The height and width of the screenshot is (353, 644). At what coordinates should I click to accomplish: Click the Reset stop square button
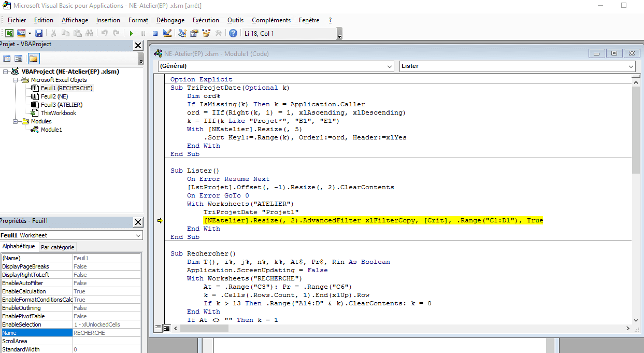coord(155,33)
